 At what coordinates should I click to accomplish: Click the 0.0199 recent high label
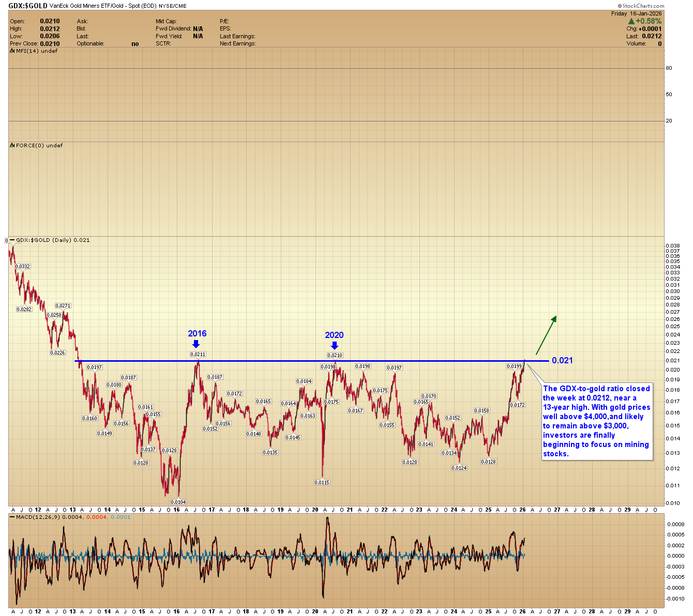point(514,366)
